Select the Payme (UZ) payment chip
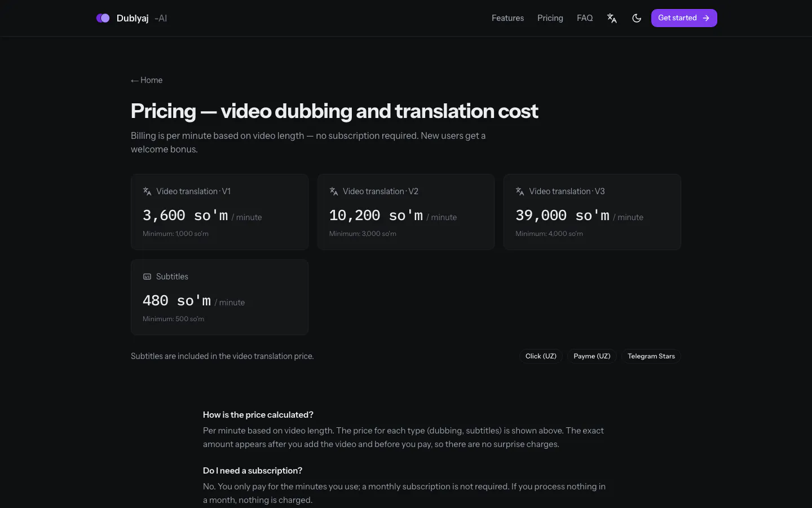The image size is (812, 508). pyautogui.click(x=592, y=356)
